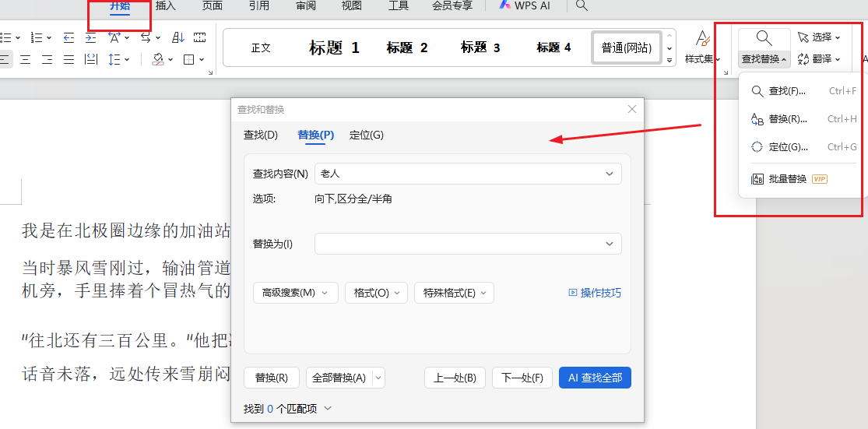Expand the borders options arrow
This screenshot has width=868, height=429.
pyautogui.click(x=202, y=59)
